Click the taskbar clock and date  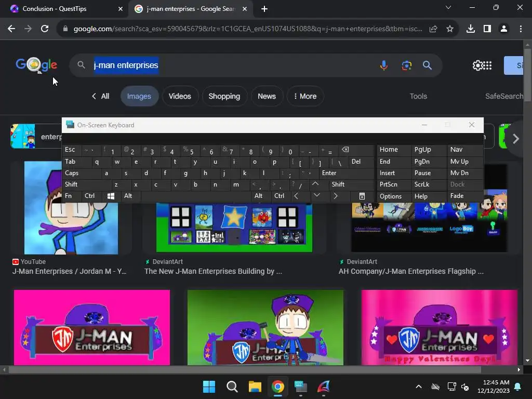(494, 387)
